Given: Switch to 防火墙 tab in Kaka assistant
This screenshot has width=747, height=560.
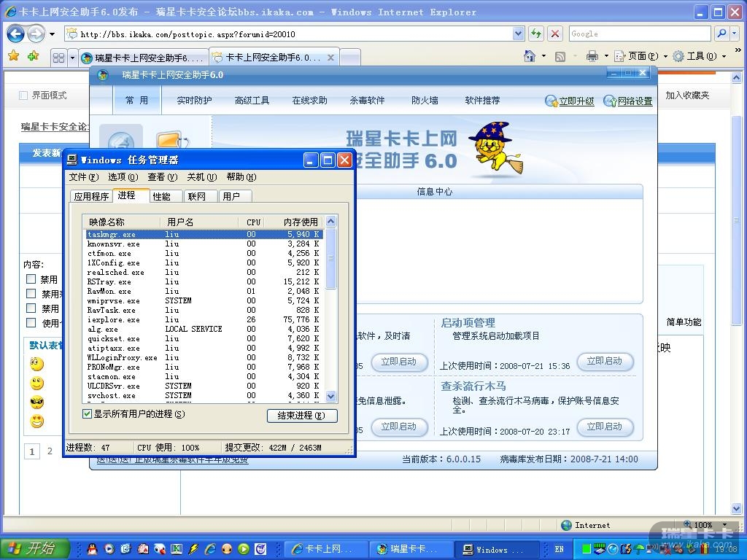Looking at the screenshot, I should click(425, 101).
